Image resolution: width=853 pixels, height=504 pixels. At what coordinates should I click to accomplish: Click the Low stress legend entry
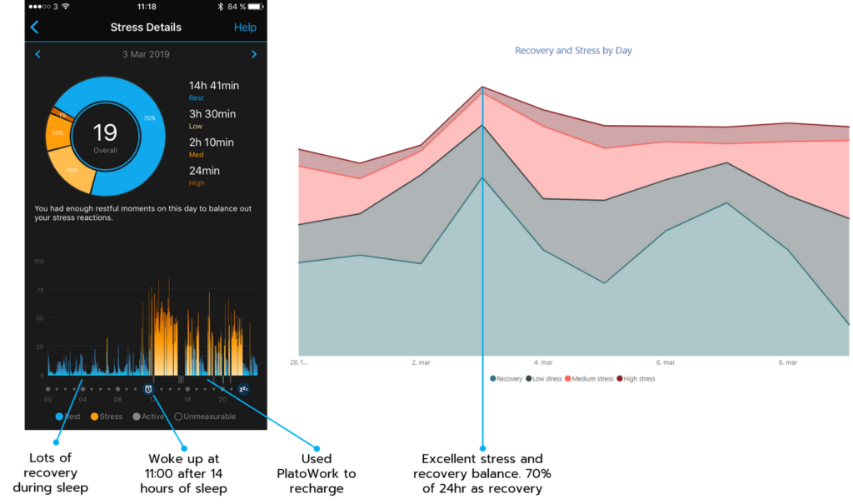(x=543, y=379)
